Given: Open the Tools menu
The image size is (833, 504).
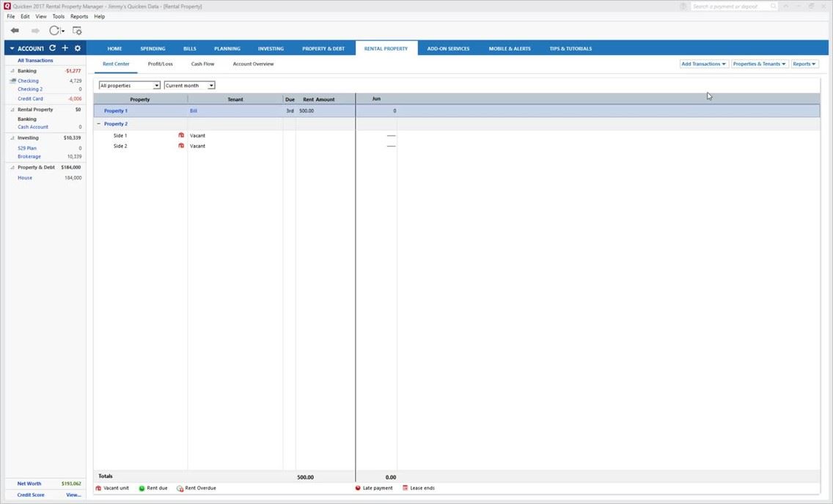Looking at the screenshot, I should [59, 16].
